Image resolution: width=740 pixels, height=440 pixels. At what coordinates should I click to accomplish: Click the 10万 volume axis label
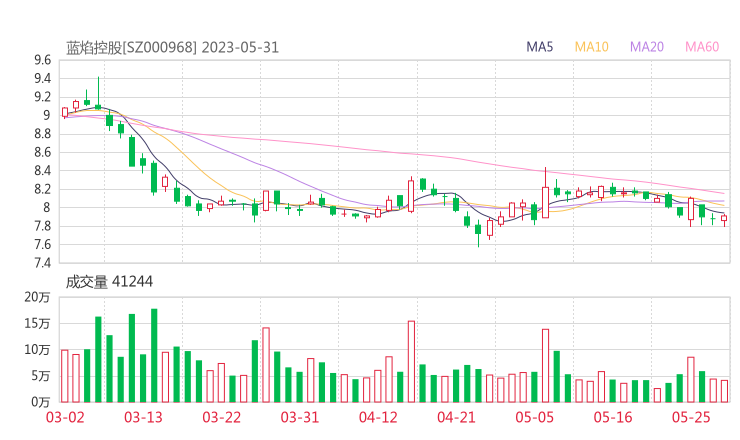pos(37,350)
